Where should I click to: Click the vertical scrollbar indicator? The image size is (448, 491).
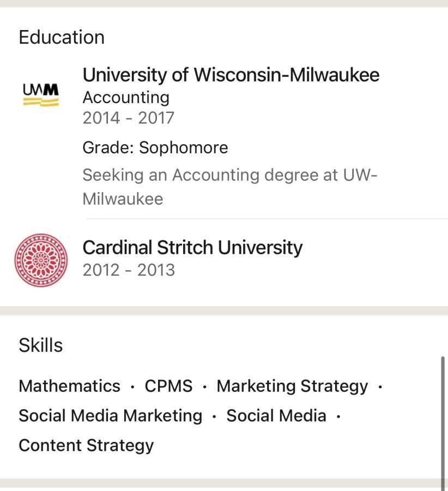coord(443,423)
